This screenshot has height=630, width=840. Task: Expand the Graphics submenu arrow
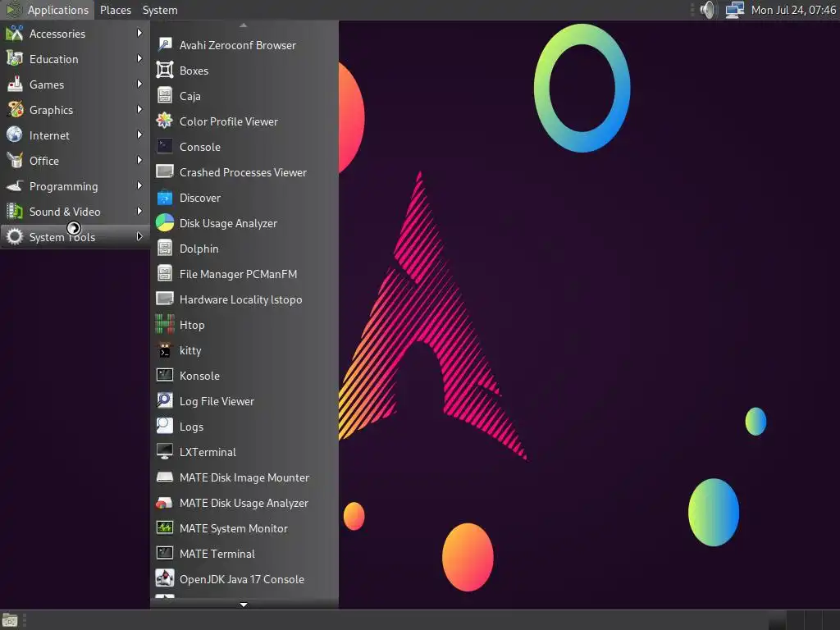click(x=139, y=109)
